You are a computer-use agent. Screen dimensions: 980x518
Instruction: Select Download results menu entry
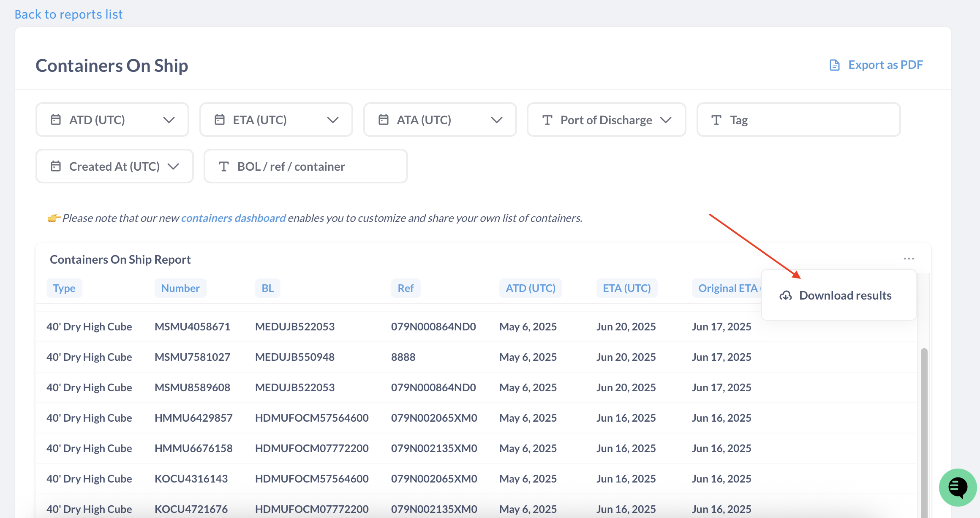pyautogui.click(x=845, y=295)
